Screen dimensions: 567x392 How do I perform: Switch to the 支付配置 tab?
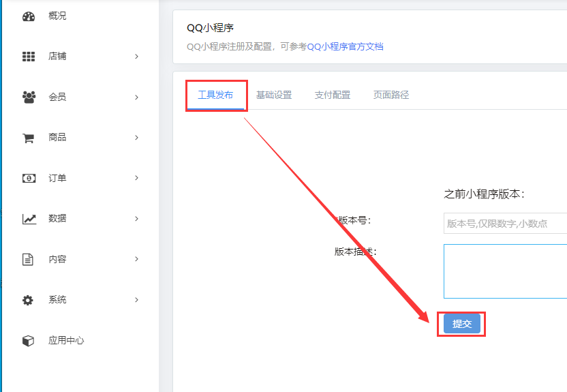click(333, 95)
